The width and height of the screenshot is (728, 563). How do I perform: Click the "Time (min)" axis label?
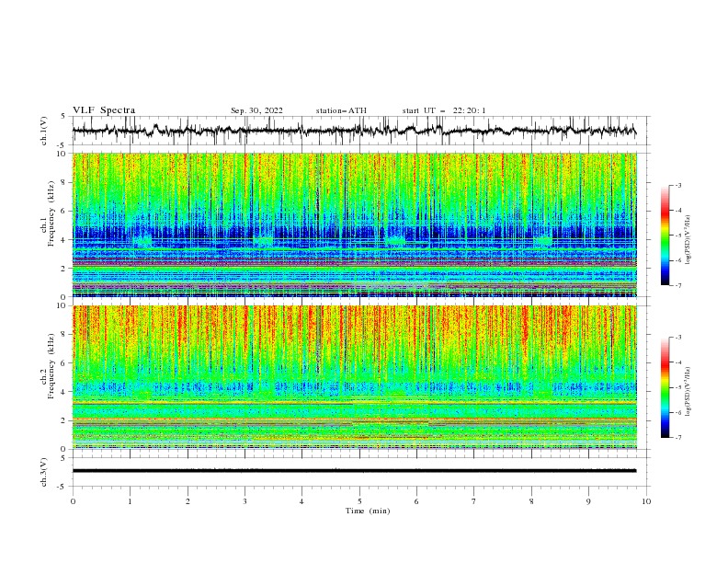368,511
